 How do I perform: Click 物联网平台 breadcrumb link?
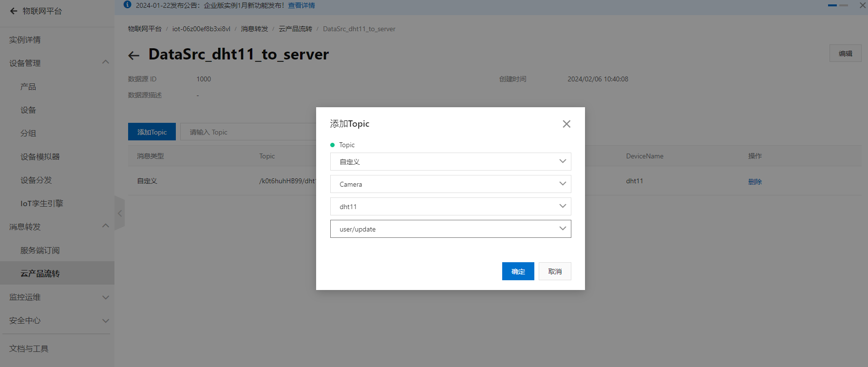tap(145, 29)
